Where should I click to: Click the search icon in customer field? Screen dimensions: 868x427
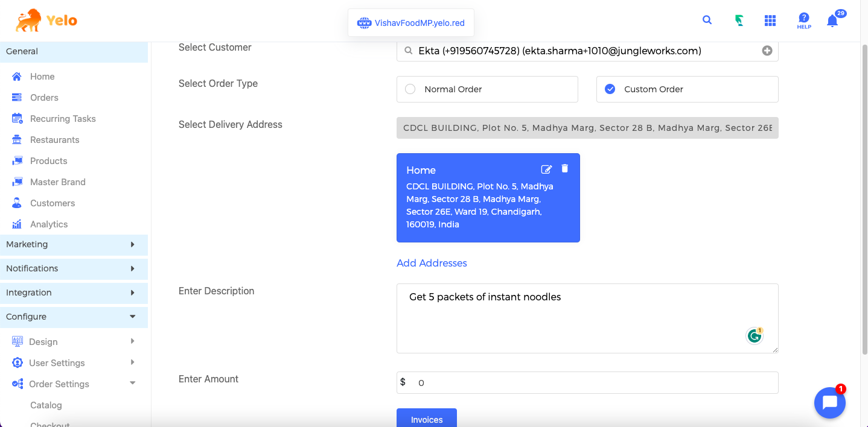pyautogui.click(x=409, y=51)
